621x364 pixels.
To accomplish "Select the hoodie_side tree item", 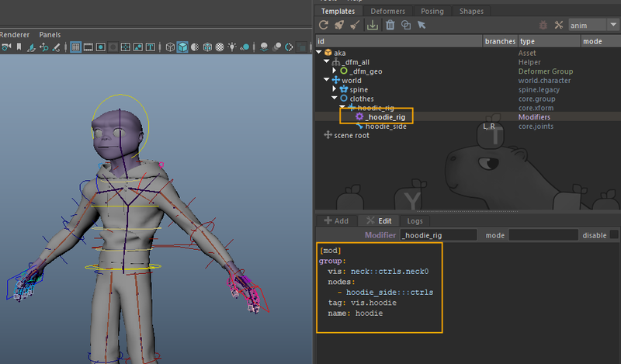I will pyautogui.click(x=385, y=126).
